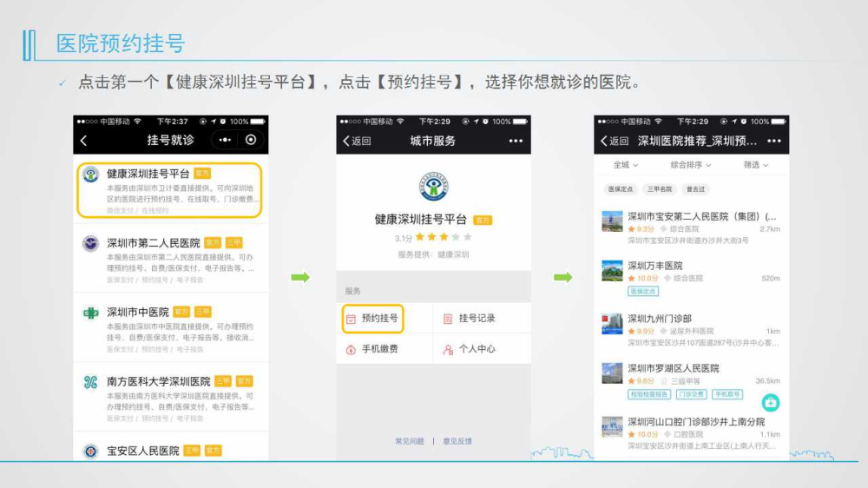Open the 深圳万丰医院 hospital thumbnail
868x488 pixels.
[612, 271]
